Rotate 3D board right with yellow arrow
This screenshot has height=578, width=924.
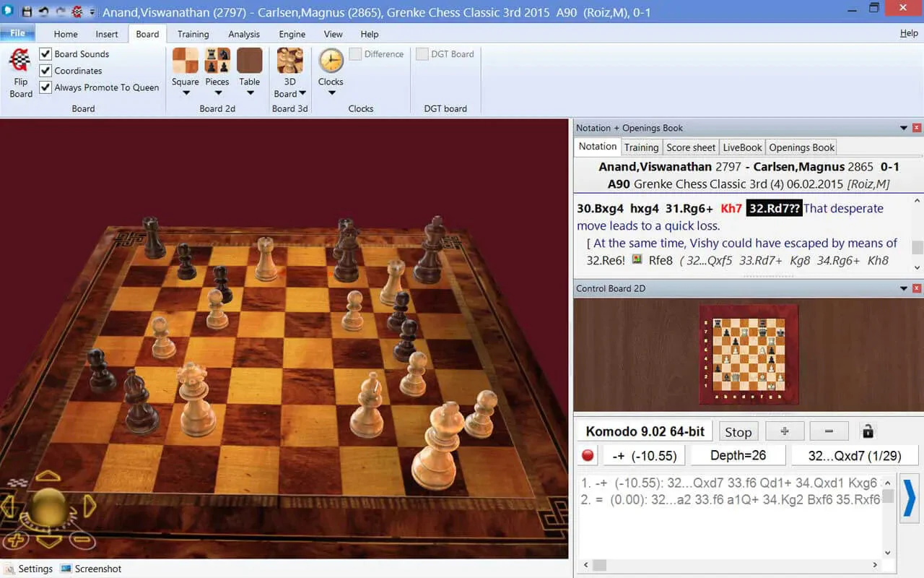tap(90, 507)
